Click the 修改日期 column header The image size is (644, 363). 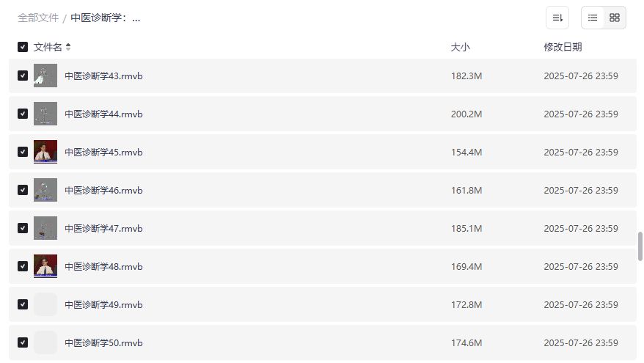tap(563, 47)
